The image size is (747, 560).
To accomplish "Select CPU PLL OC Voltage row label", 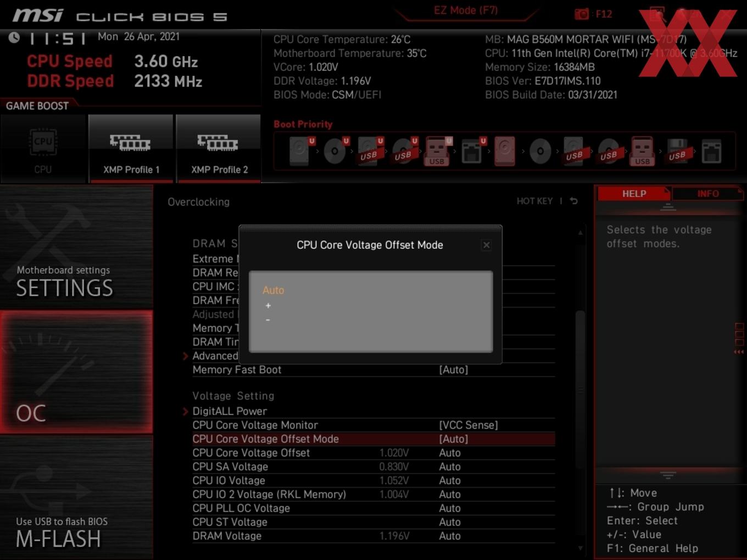I will tap(241, 508).
